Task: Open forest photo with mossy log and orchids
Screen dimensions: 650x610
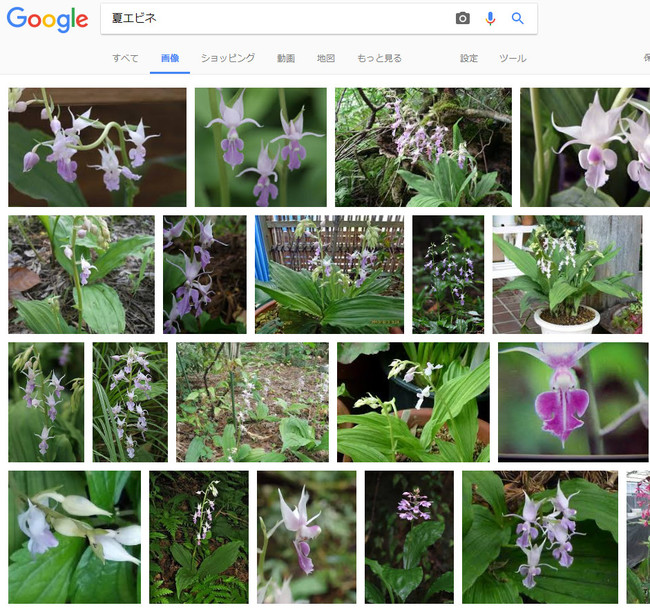Action: [x=423, y=147]
